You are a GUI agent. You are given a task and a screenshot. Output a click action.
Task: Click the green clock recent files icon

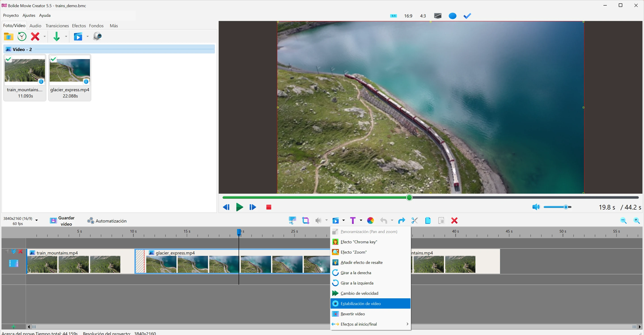coord(22,36)
